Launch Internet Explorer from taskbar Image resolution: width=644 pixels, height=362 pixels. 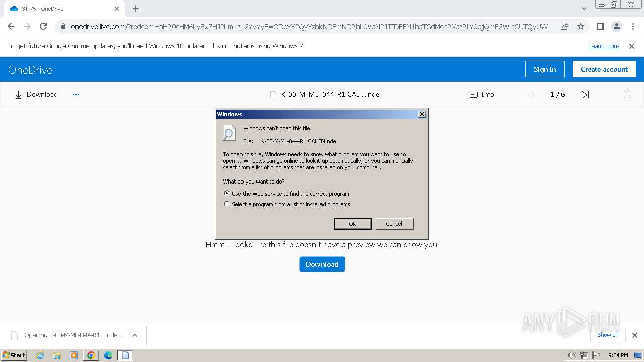click(40, 355)
